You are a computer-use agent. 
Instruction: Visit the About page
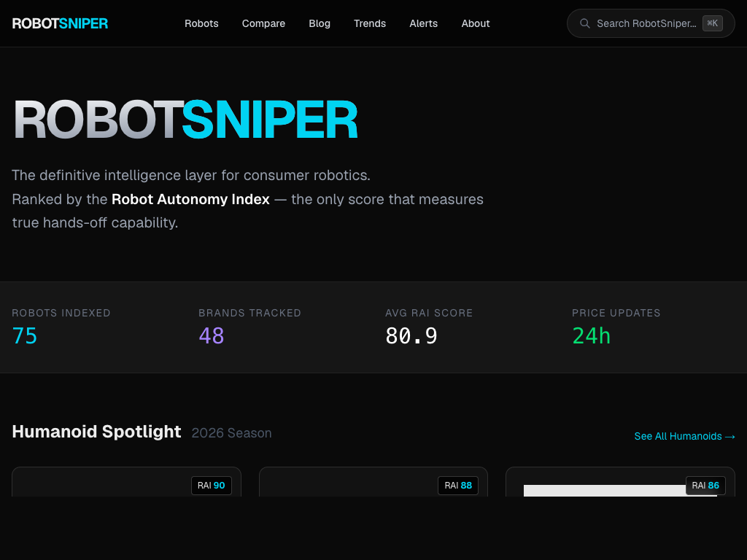point(476,23)
